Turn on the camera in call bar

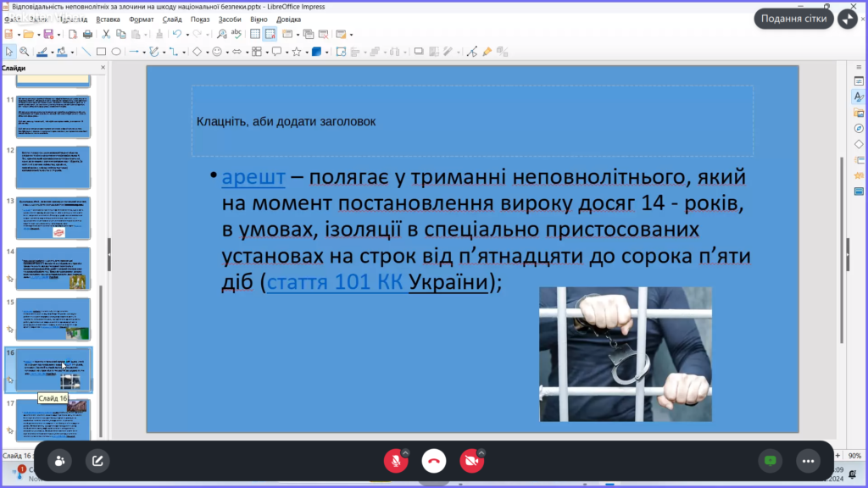tap(470, 460)
